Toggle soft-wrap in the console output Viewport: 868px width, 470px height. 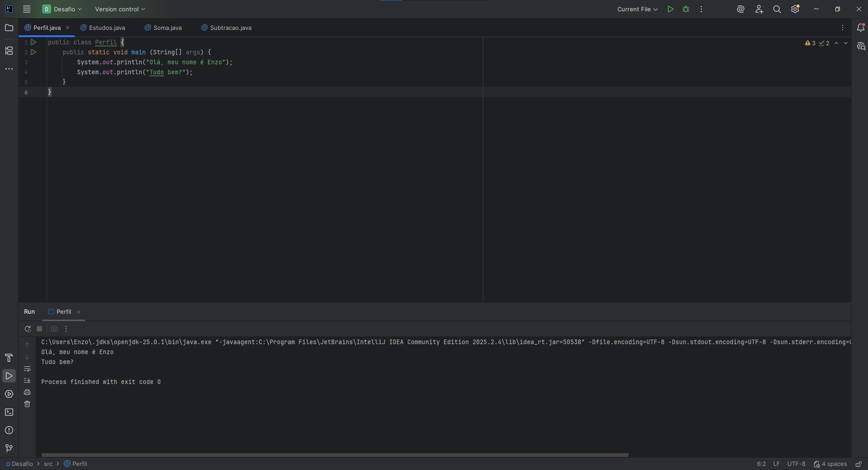point(27,369)
